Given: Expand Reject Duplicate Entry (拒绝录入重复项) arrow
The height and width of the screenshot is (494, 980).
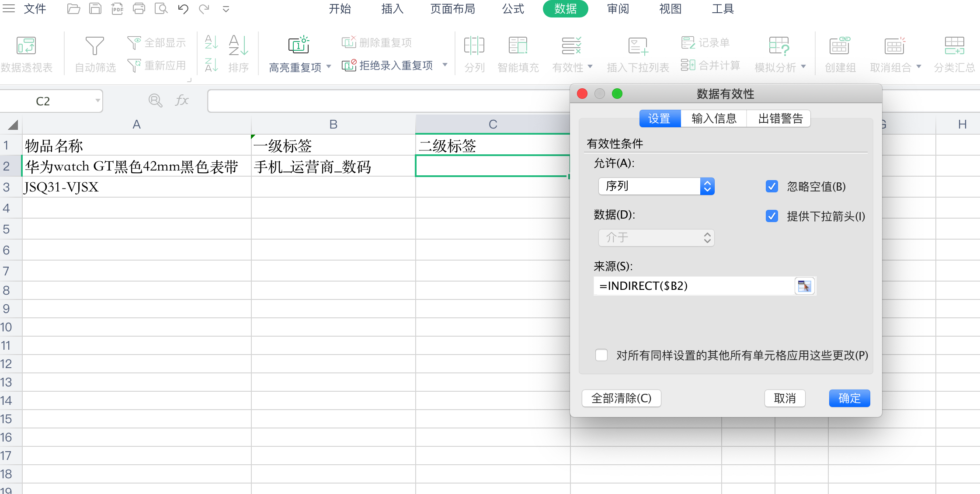Looking at the screenshot, I should [x=445, y=65].
